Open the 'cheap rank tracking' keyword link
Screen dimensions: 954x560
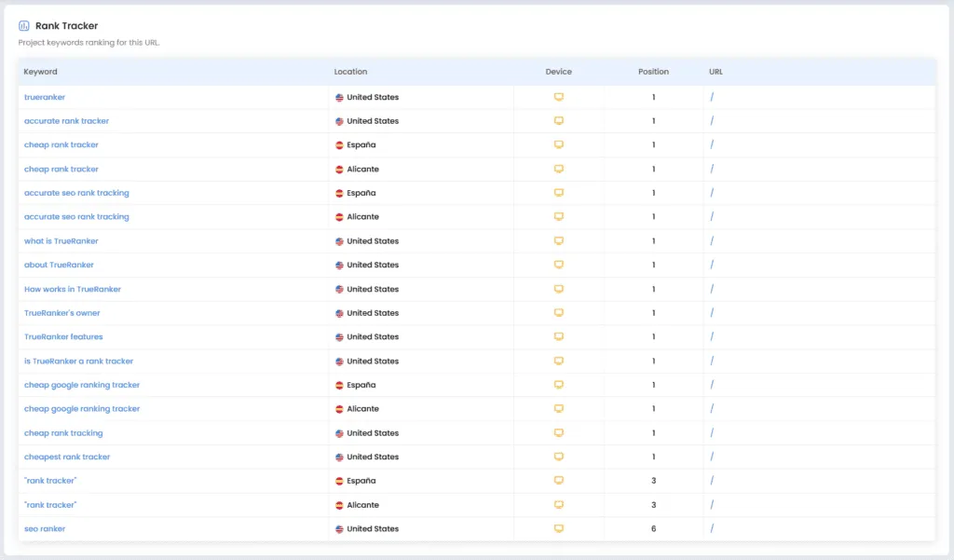[x=63, y=432]
